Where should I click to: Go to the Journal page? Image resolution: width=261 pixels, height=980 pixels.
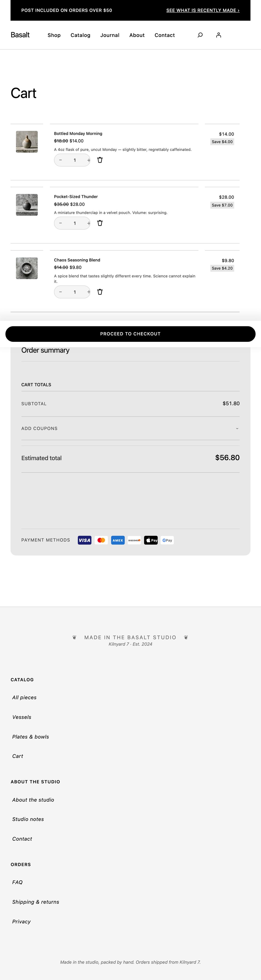coord(110,35)
